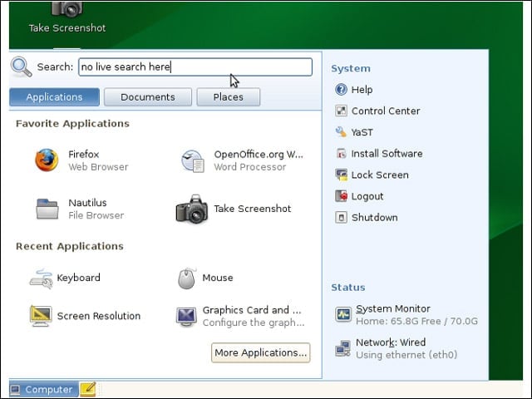The width and height of the screenshot is (532, 399).
Task: Open Keyboard settings icon
Action: point(41,278)
